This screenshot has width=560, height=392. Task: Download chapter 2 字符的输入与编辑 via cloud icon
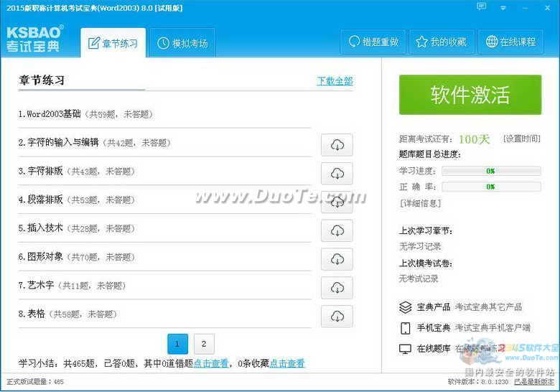[x=337, y=145]
